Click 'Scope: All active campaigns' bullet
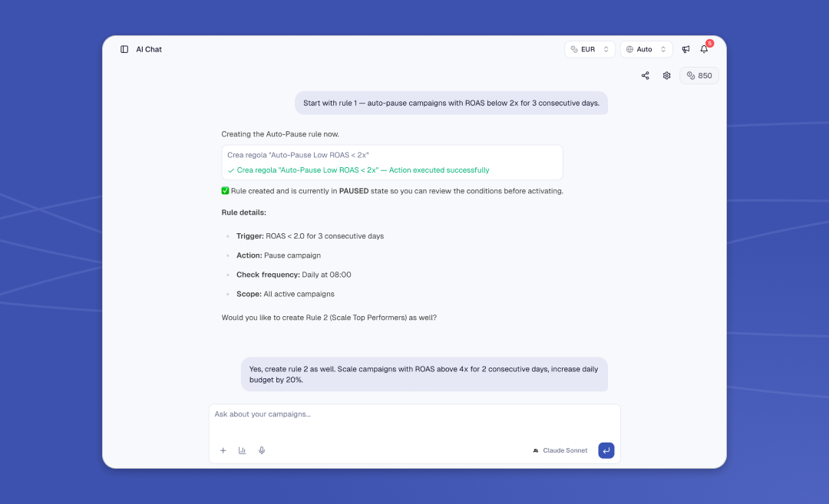829x504 pixels. click(286, 294)
